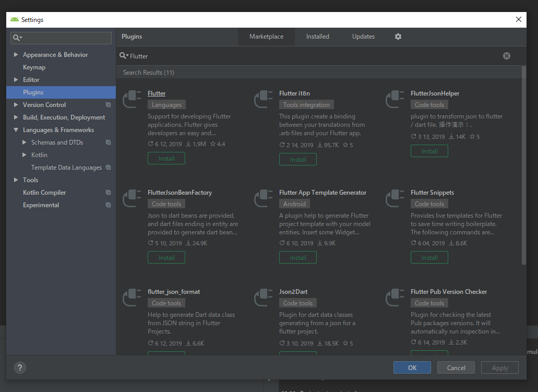The height and width of the screenshot is (392, 538).
Task: Click the Template Data Languages project icon
Action: point(108,167)
